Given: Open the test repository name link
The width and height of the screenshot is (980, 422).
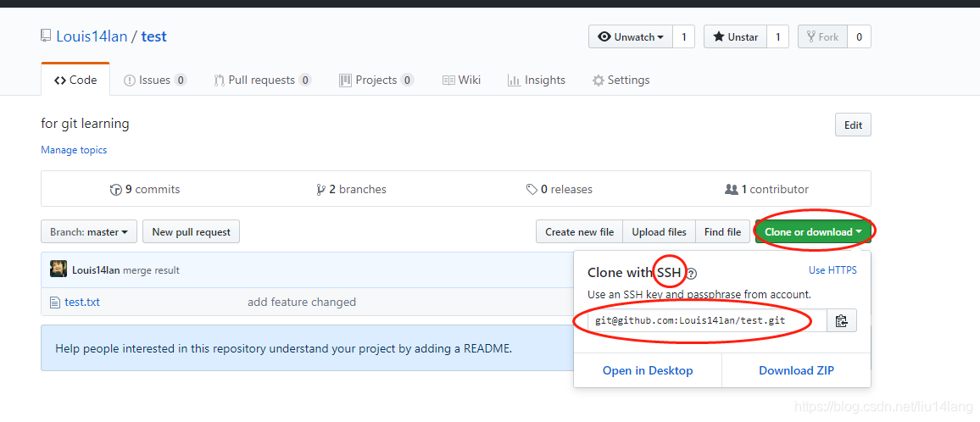Looking at the screenshot, I should (153, 36).
